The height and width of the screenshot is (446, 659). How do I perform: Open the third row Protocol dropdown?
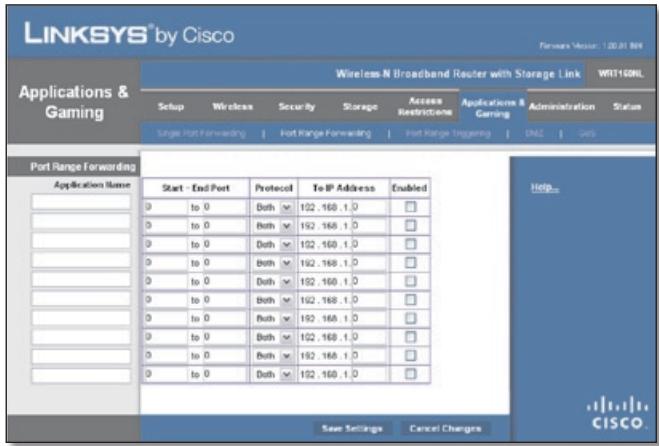(274, 244)
